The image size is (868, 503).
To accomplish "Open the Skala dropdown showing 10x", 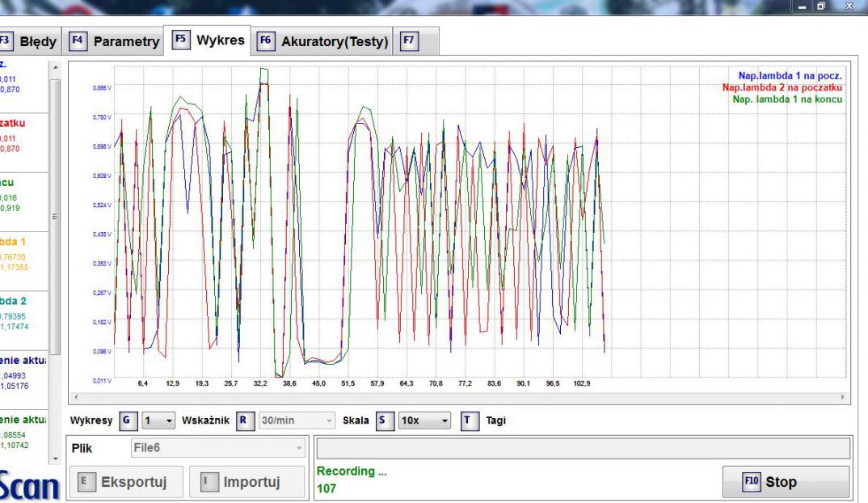I will tap(425, 421).
